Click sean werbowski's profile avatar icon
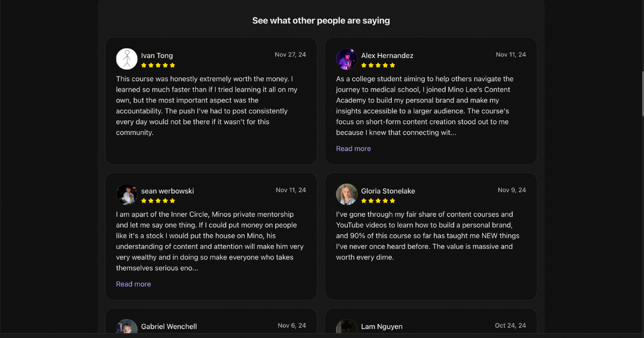Screen dimensions: 644x338 (127, 194)
